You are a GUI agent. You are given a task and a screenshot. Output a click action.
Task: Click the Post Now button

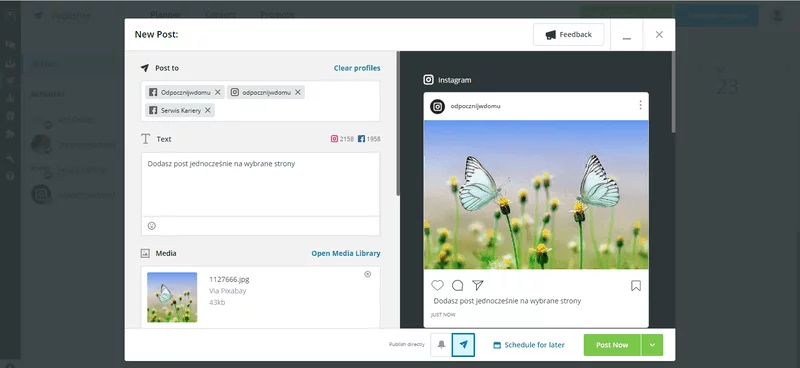[612, 345]
